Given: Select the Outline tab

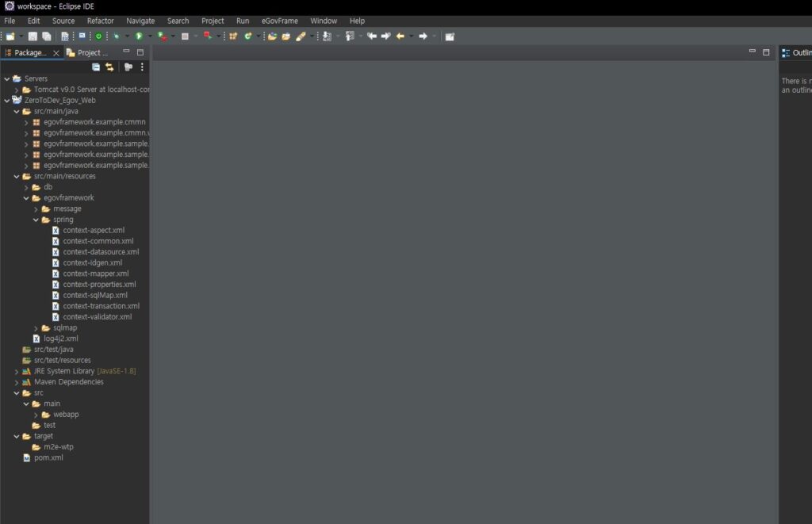Looking at the screenshot, I should [796, 52].
